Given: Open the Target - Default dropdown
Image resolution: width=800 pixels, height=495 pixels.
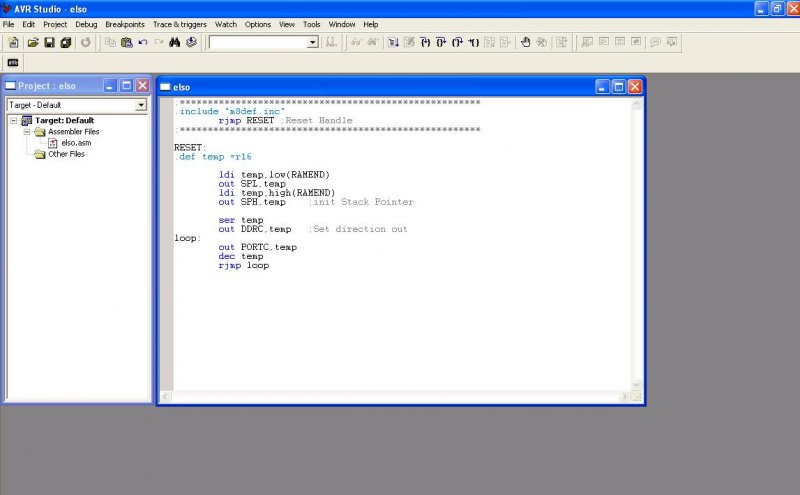Looking at the screenshot, I should (x=141, y=105).
